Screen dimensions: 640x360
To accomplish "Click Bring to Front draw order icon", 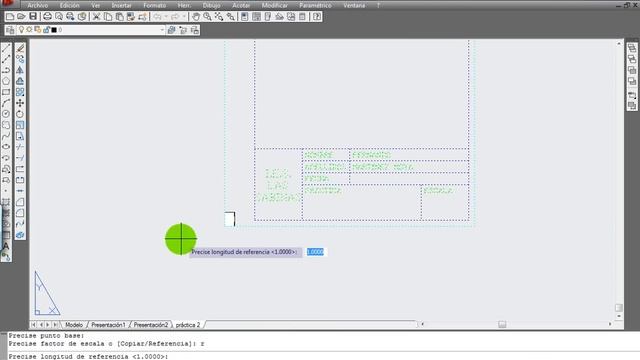I will click(x=632, y=48).
